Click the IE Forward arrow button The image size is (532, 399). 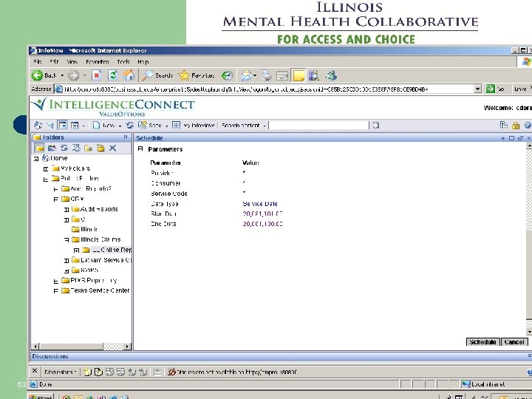[74, 75]
